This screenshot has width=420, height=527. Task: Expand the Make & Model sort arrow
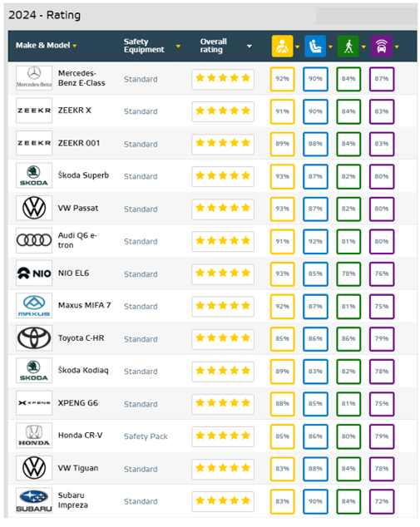[x=75, y=46]
